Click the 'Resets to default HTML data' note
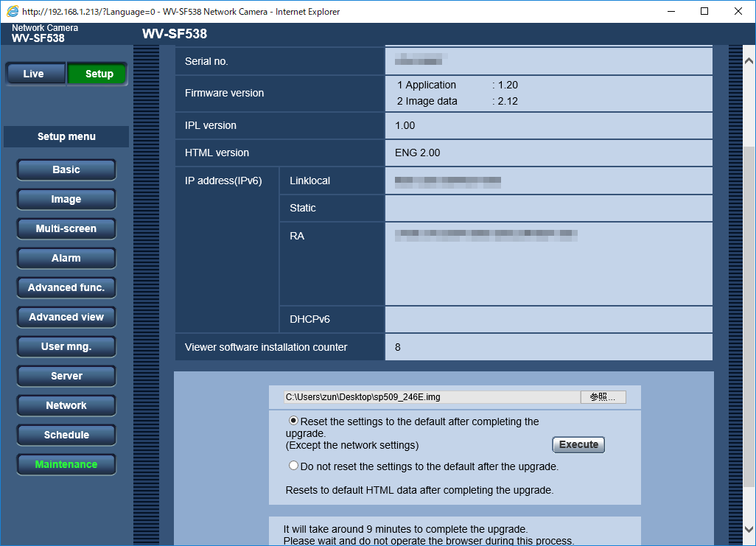Image resolution: width=756 pixels, height=546 pixels. point(419,490)
